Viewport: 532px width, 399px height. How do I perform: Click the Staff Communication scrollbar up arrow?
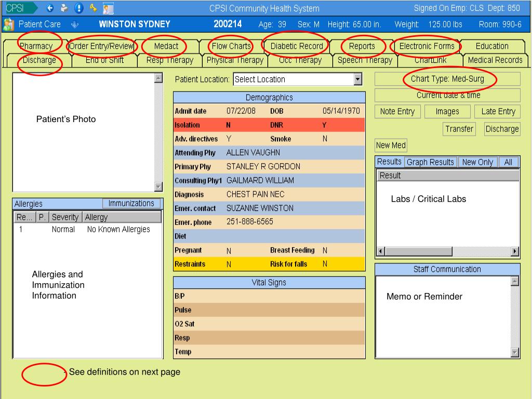tap(515, 281)
